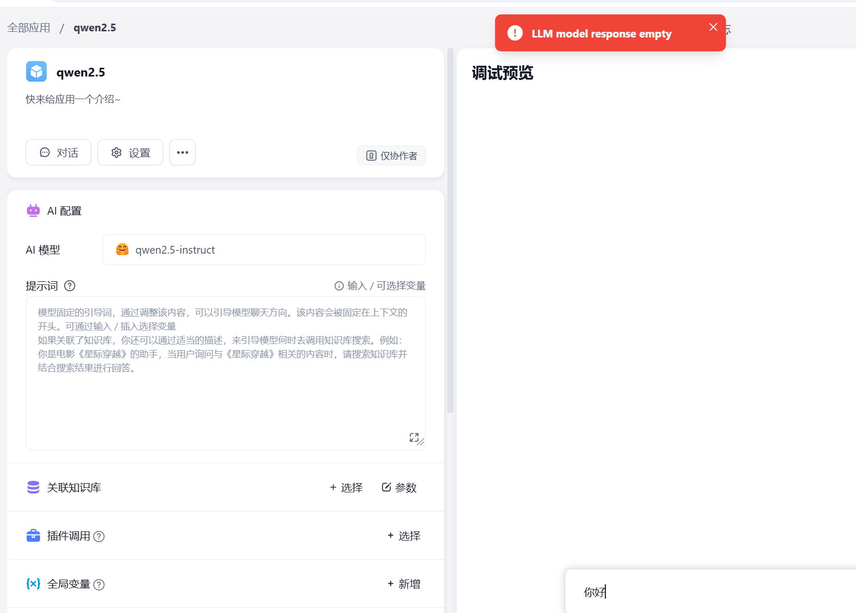Click the help icon next to 提示词
The height and width of the screenshot is (613, 868).
point(70,286)
